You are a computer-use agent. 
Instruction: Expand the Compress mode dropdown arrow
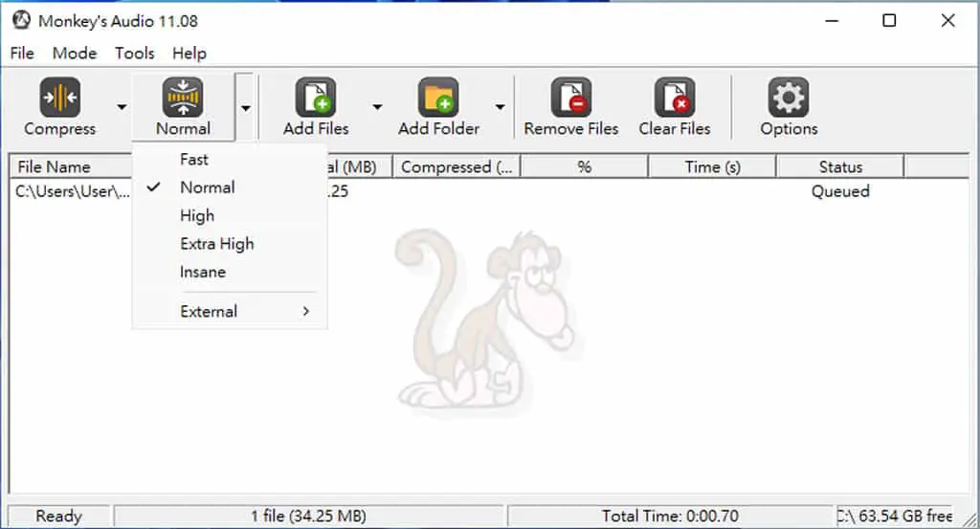point(122,107)
